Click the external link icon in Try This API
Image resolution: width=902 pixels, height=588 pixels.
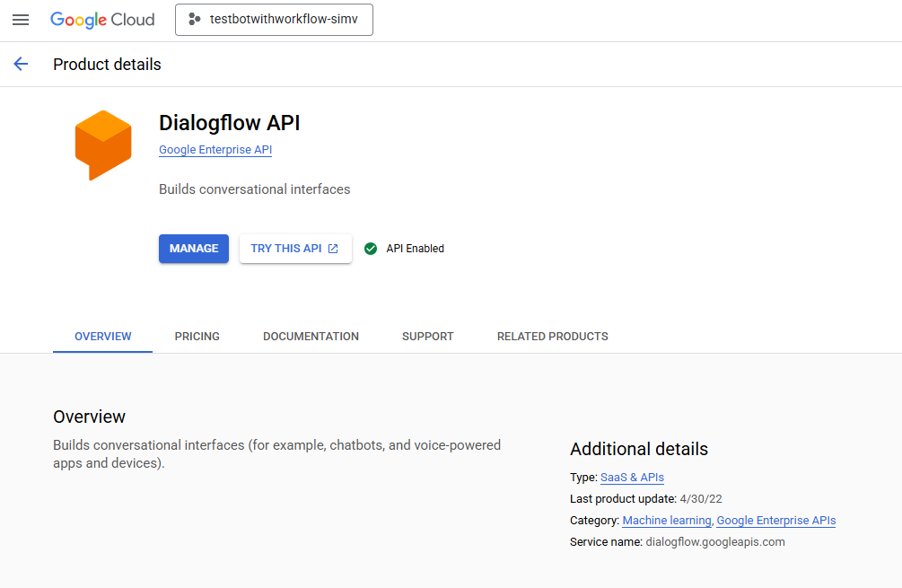click(333, 249)
